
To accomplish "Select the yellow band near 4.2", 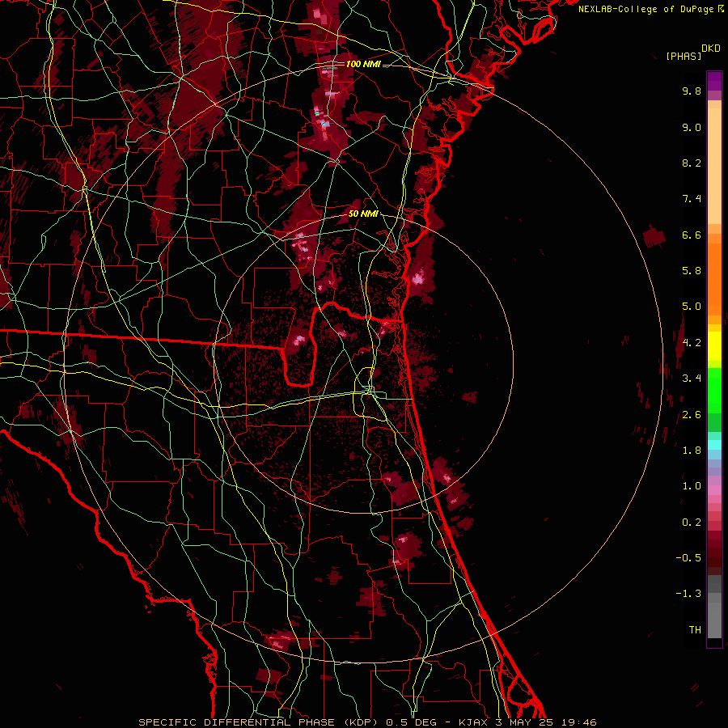I will coord(714,346).
